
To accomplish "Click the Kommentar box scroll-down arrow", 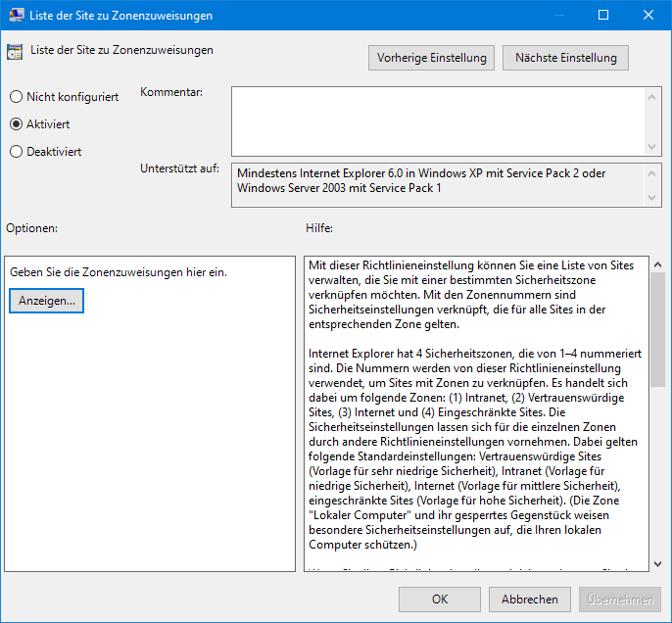I will point(654,146).
